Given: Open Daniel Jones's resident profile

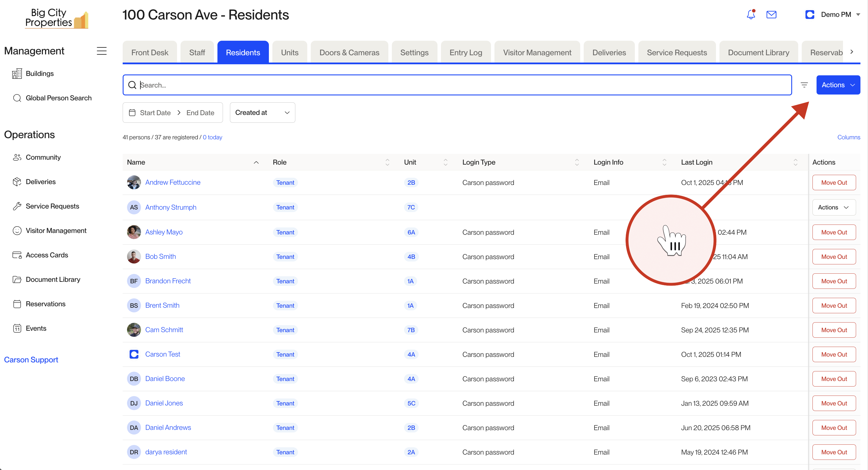Looking at the screenshot, I should pyautogui.click(x=164, y=403).
